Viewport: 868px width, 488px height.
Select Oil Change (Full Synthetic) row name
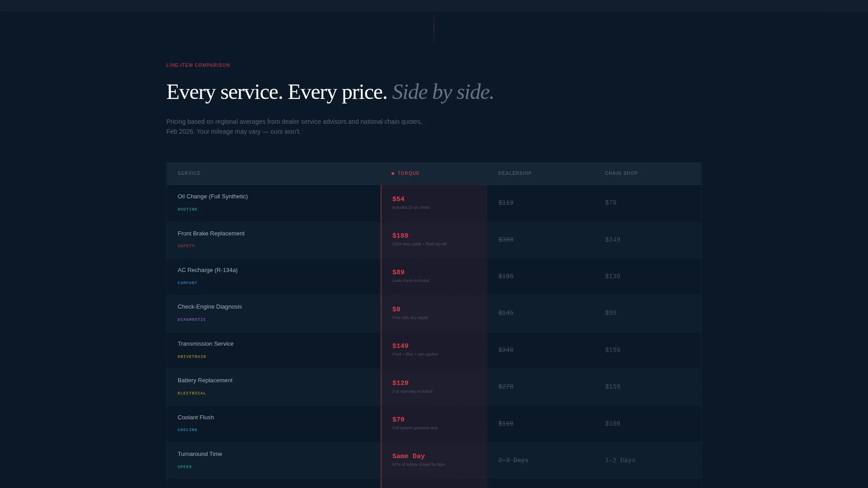coord(212,197)
